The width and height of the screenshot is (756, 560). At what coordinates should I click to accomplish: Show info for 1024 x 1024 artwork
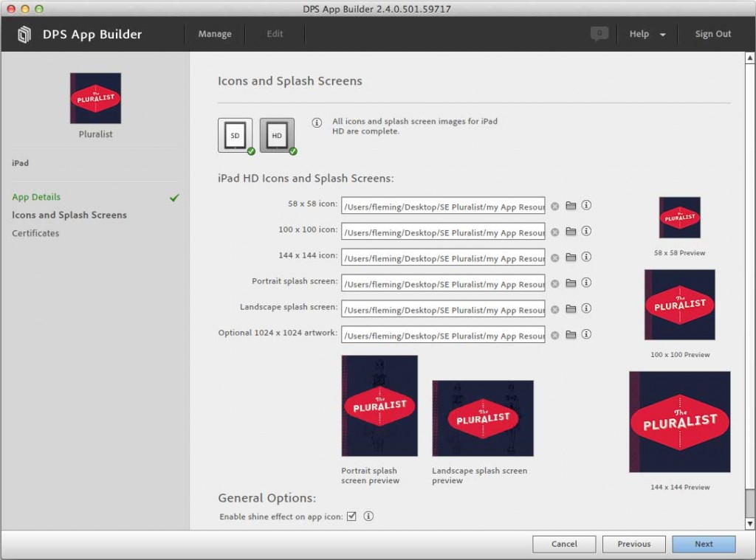click(x=586, y=334)
